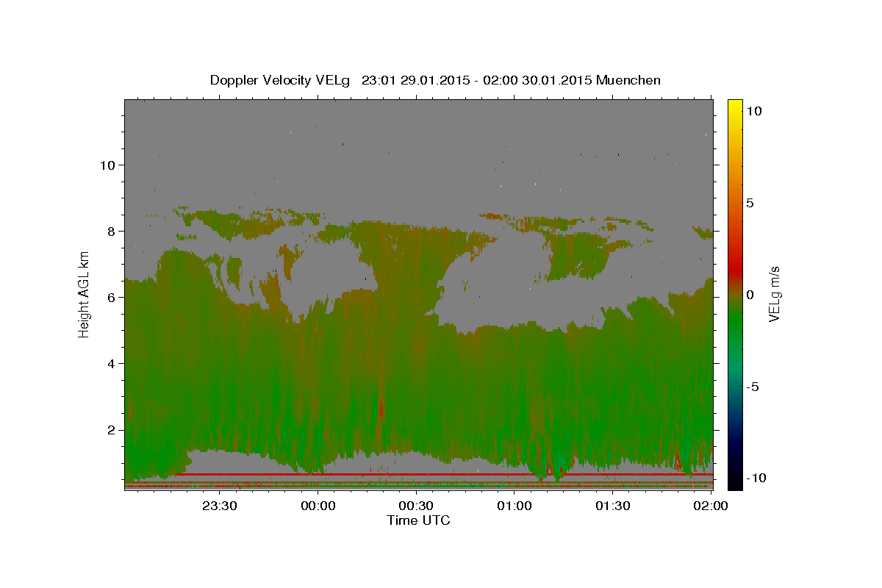Click the 'Height AGL km' axis label
The image size is (882, 588).
coord(84,295)
